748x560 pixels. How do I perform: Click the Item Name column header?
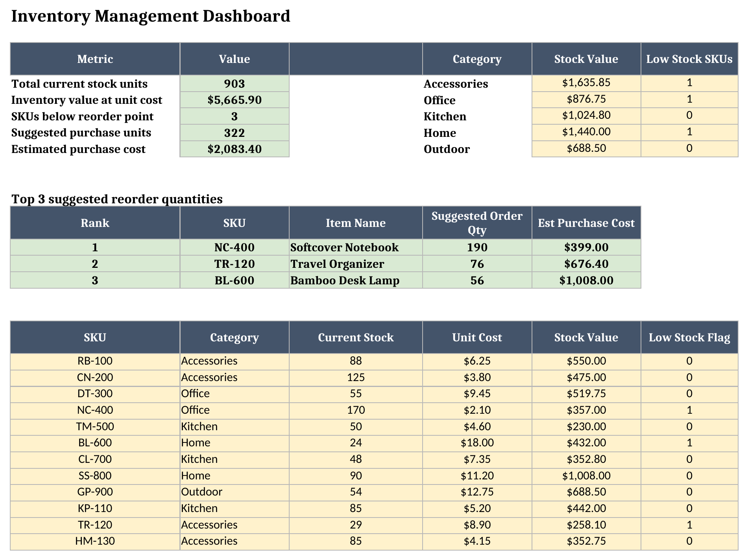[x=356, y=223]
